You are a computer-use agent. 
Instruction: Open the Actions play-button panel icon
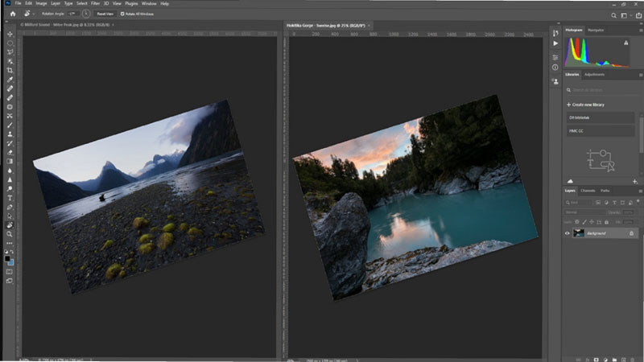pos(555,43)
